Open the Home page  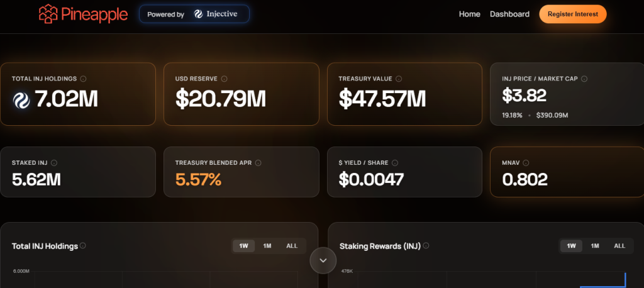[469, 14]
